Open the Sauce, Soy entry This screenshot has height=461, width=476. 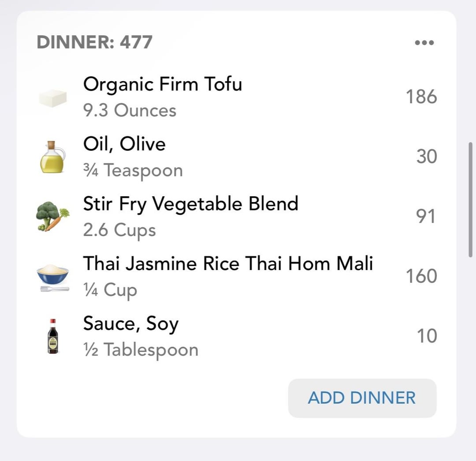[x=130, y=323]
